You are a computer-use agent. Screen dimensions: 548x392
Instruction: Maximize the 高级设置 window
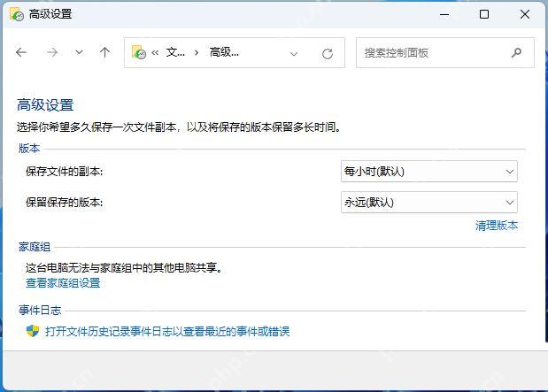pos(484,14)
